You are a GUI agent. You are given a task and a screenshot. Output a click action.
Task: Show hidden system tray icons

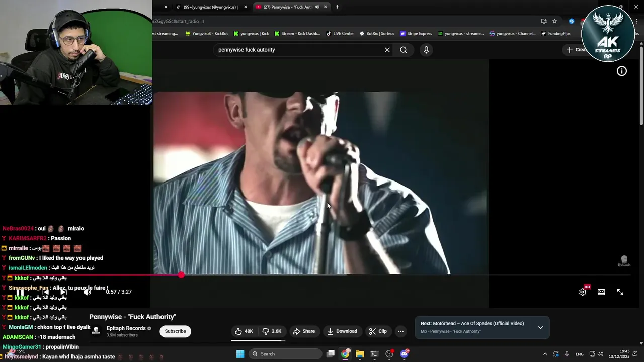click(x=545, y=354)
